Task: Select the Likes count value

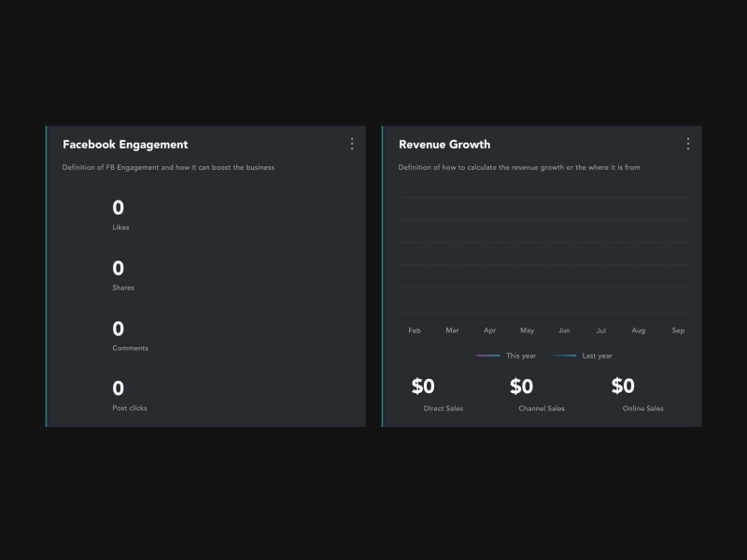Action: 119,208
